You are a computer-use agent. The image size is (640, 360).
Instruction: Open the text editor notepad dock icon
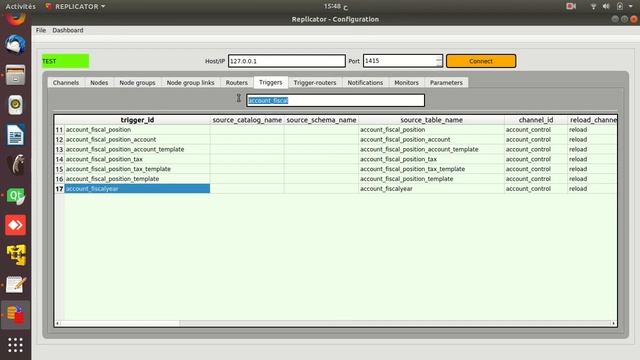[x=16, y=285]
